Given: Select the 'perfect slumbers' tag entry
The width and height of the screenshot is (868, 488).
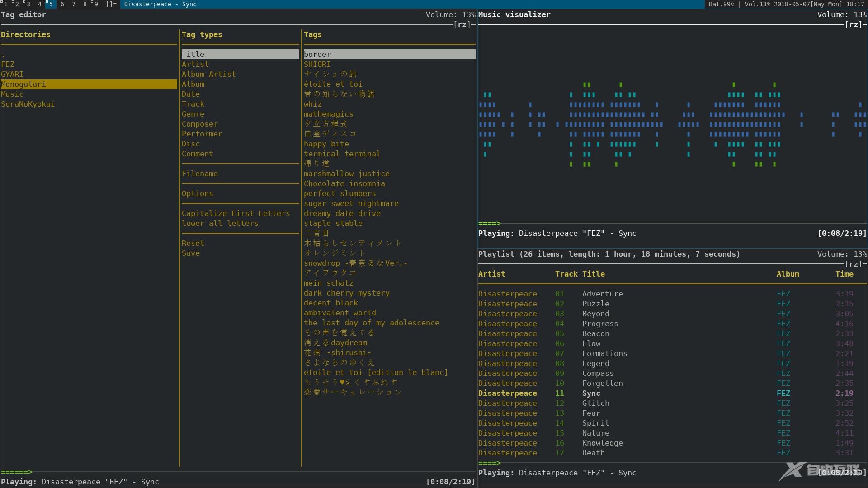Looking at the screenshot, I should (x=390, y=193).
